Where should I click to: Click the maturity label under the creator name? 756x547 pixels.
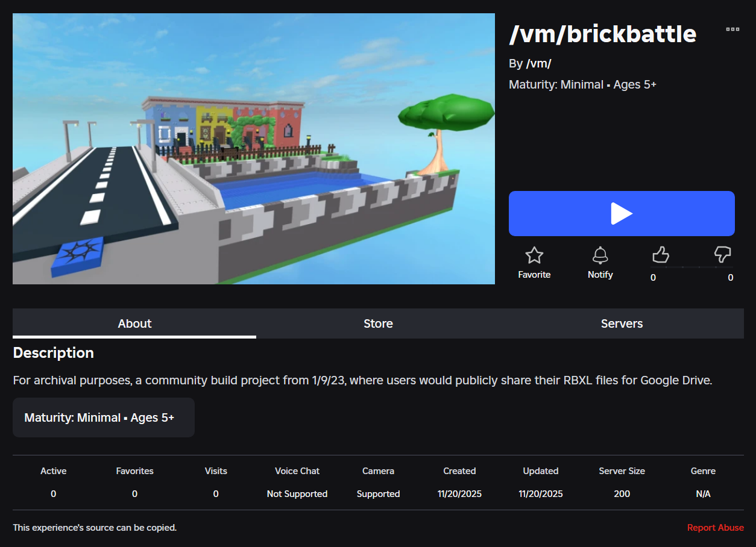coord(582,84)
